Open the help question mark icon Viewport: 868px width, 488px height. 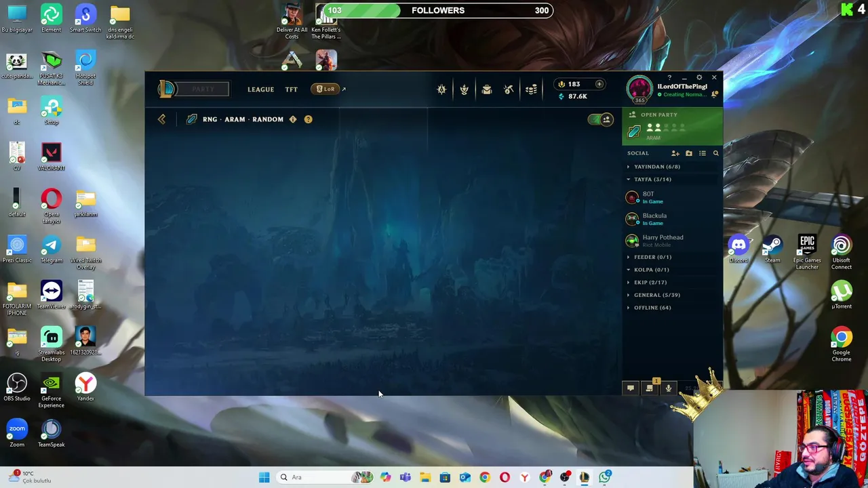(669, 77)
